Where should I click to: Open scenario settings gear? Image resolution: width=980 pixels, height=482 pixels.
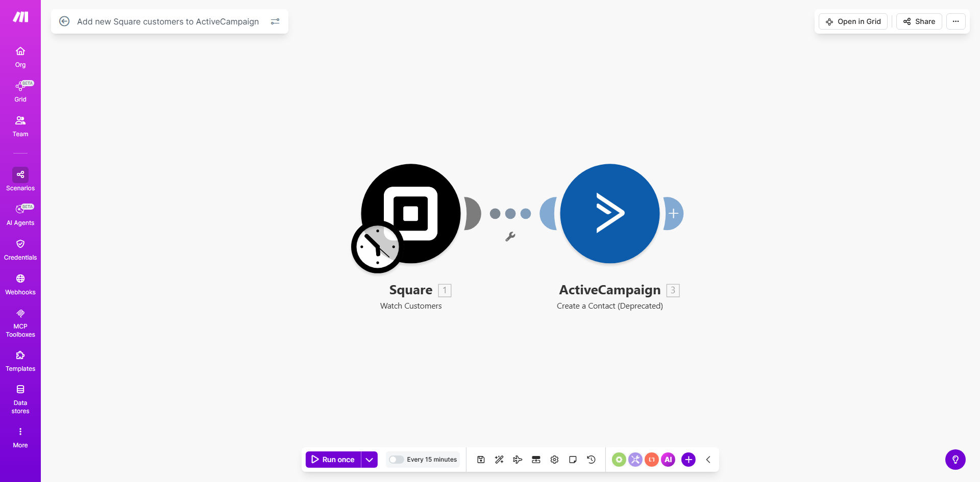pos(554,460)
